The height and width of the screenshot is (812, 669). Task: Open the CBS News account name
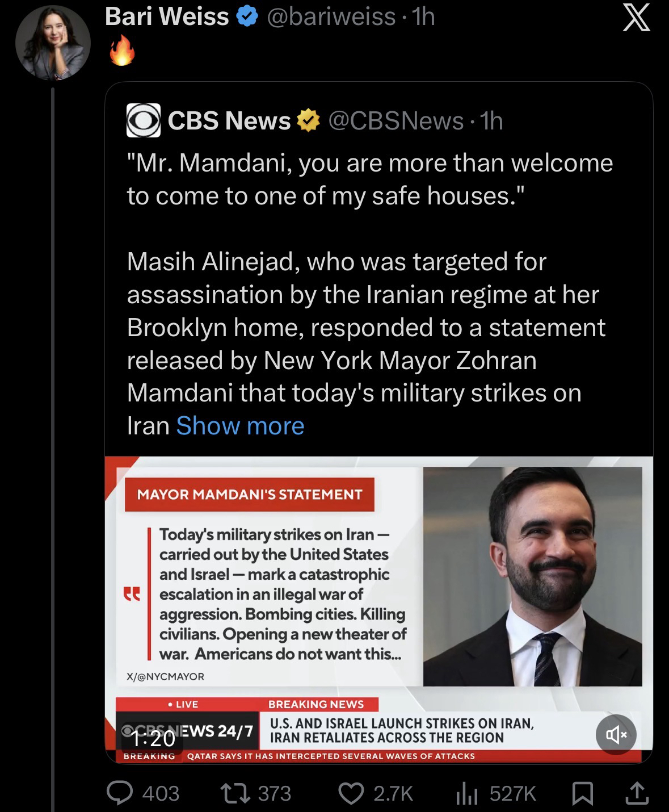coord(229,120)
